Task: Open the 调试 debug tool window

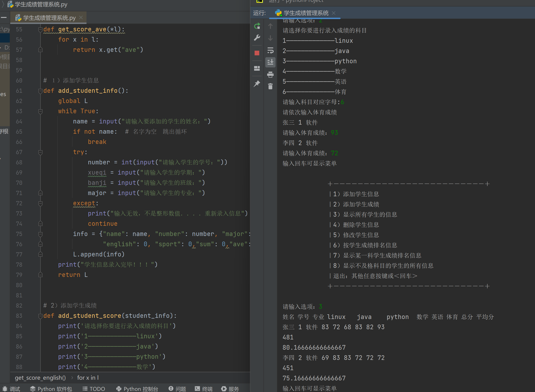Action: coord(11,389)
